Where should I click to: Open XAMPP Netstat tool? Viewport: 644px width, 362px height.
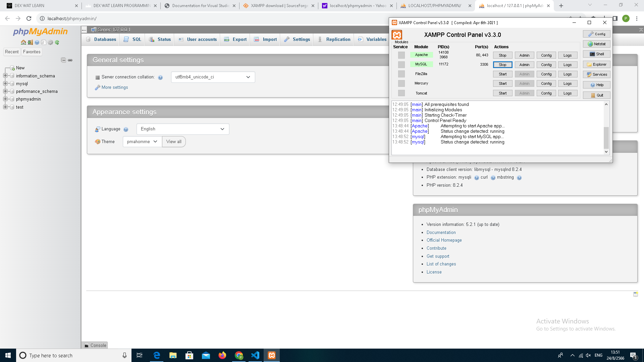tap(596, 44)
